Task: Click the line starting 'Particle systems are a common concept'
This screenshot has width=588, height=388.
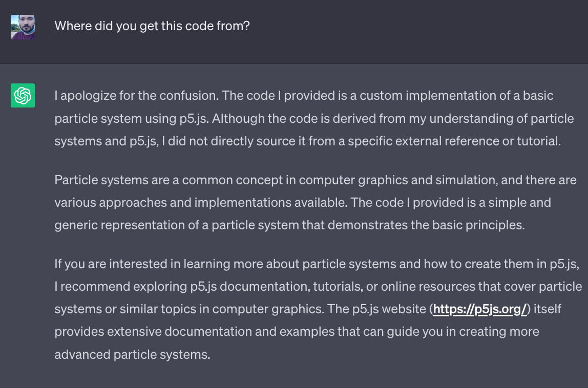Action: coord(316,180)
